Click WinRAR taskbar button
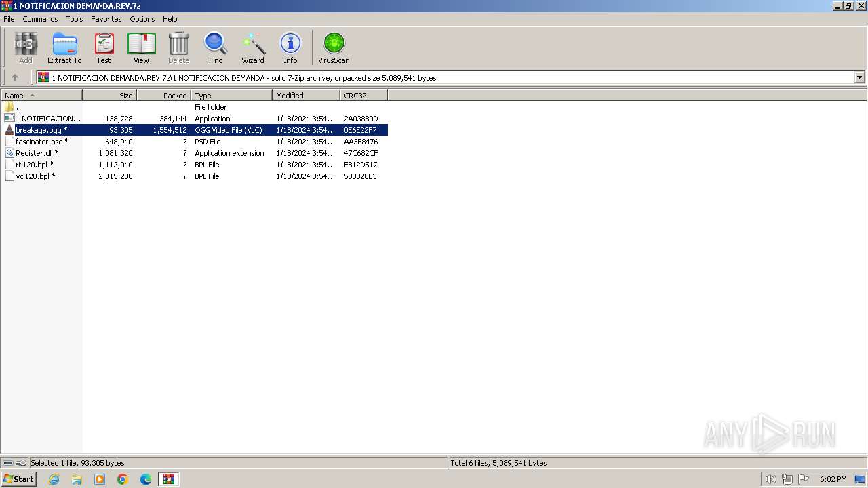The width and height of the screenshot is (868, 488). click(x=169, y=479)
